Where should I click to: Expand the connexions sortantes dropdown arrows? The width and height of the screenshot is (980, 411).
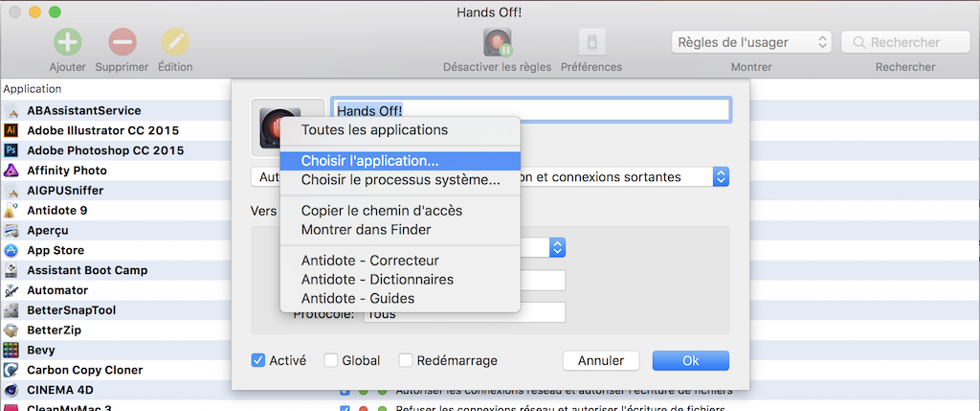point(722,177)
